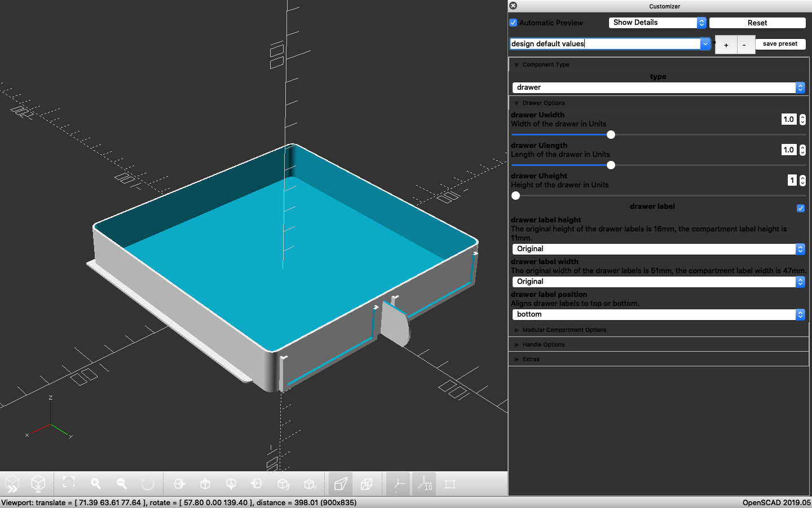
Task: Open the Show Details dropdown
Action: coord(657,23)
